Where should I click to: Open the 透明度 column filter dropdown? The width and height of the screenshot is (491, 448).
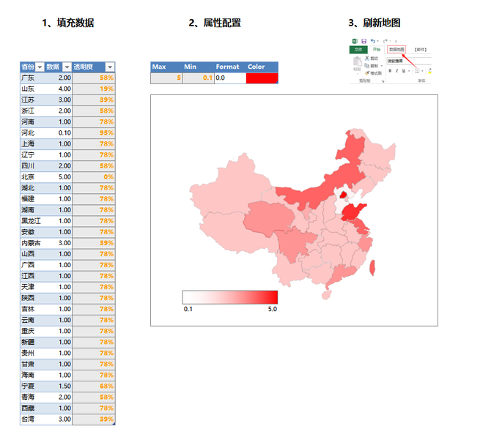tap(110, 67)
